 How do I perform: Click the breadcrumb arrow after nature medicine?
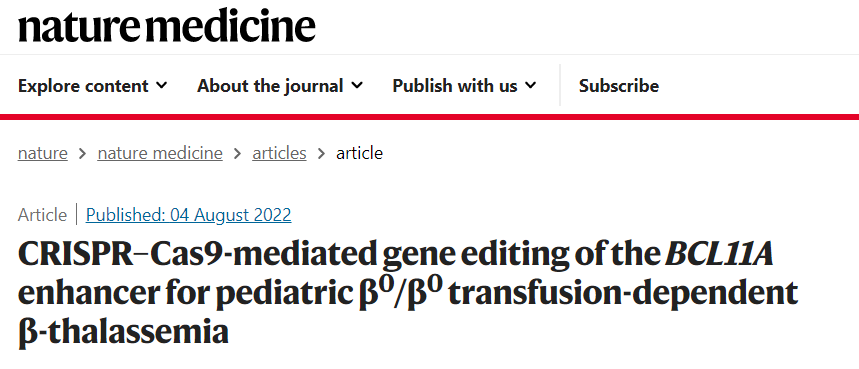tap(237, 154)
